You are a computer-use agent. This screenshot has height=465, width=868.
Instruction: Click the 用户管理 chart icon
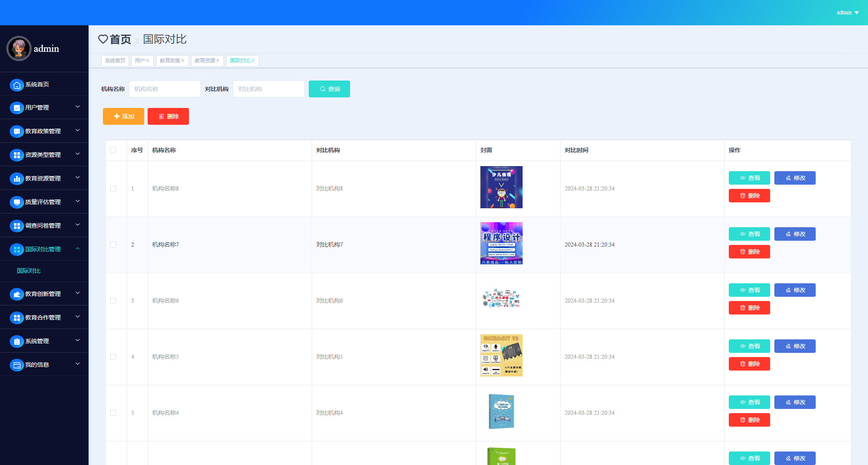[17, 108]
